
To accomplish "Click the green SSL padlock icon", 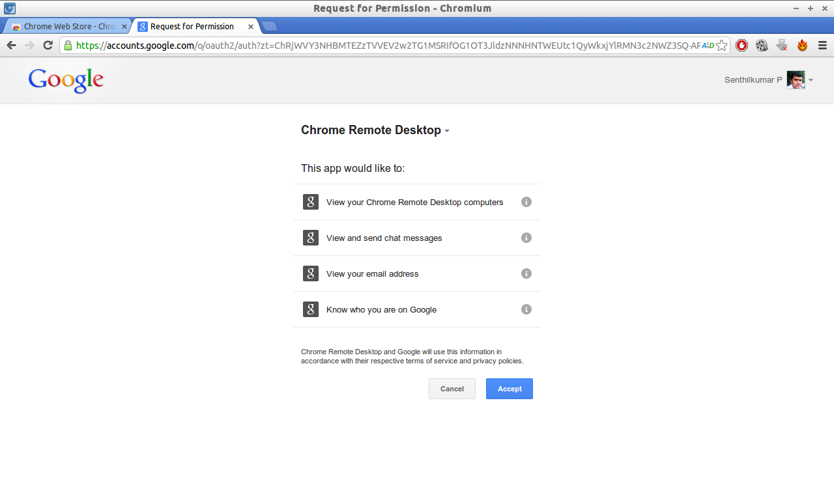I will [x=68, y=46].
